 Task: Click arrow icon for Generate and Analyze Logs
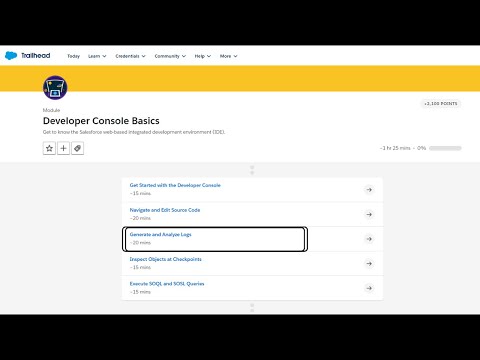click(x=369, y=239)
